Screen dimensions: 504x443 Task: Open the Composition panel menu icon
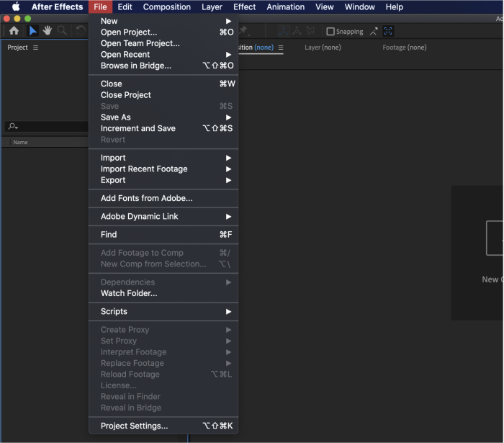click(x=281, y=48)
